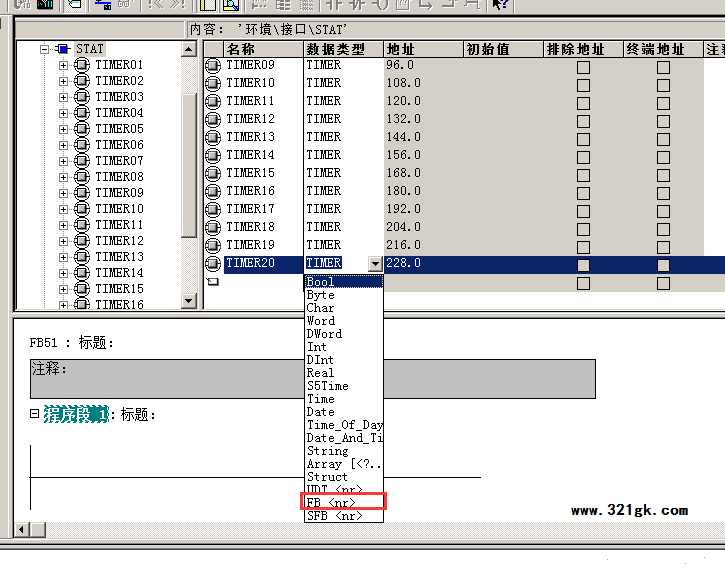The width and height of the screenshot is (725, 575).
Task: Click the gray 注释 comment box
Action: [312, 378]
